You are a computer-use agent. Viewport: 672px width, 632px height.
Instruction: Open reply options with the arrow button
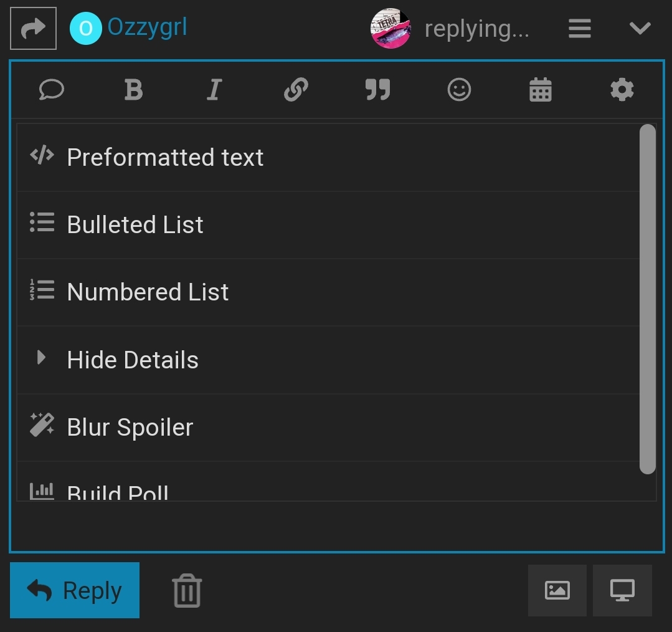(x=33, y=29)
